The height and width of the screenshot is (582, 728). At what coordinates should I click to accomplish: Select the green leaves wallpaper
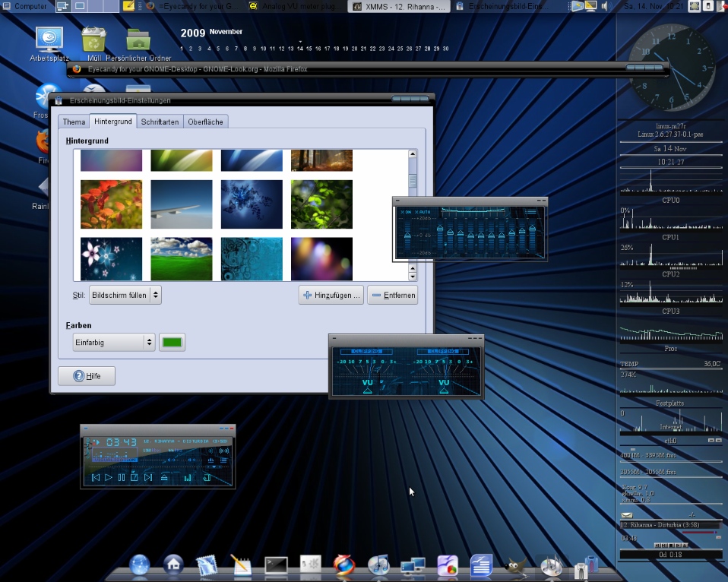coord(321,204)
